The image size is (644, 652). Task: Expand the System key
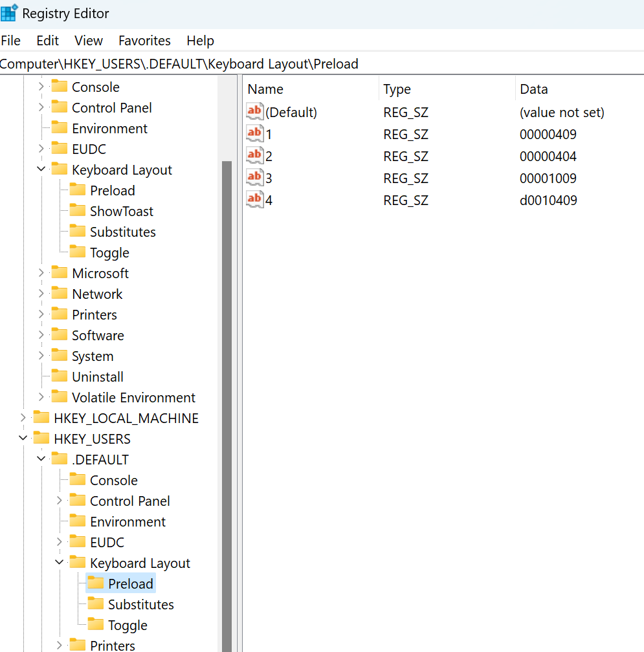pos(41,356)
